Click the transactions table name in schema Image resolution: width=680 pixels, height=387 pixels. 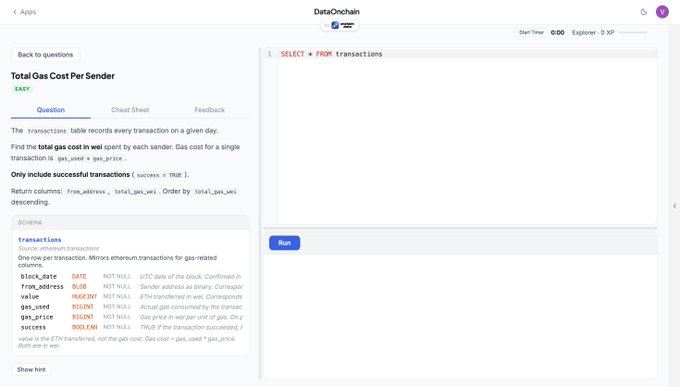(x=39, y=239)
